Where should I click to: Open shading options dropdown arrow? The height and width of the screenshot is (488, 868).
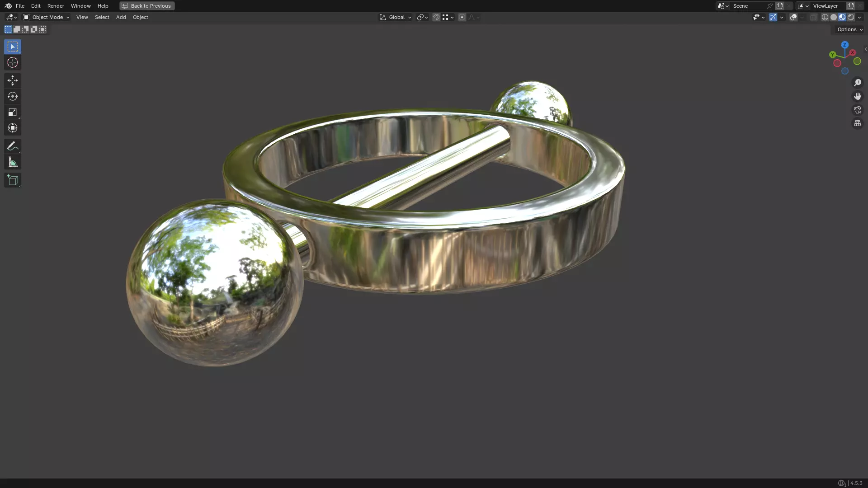click(x=859, y=17)
